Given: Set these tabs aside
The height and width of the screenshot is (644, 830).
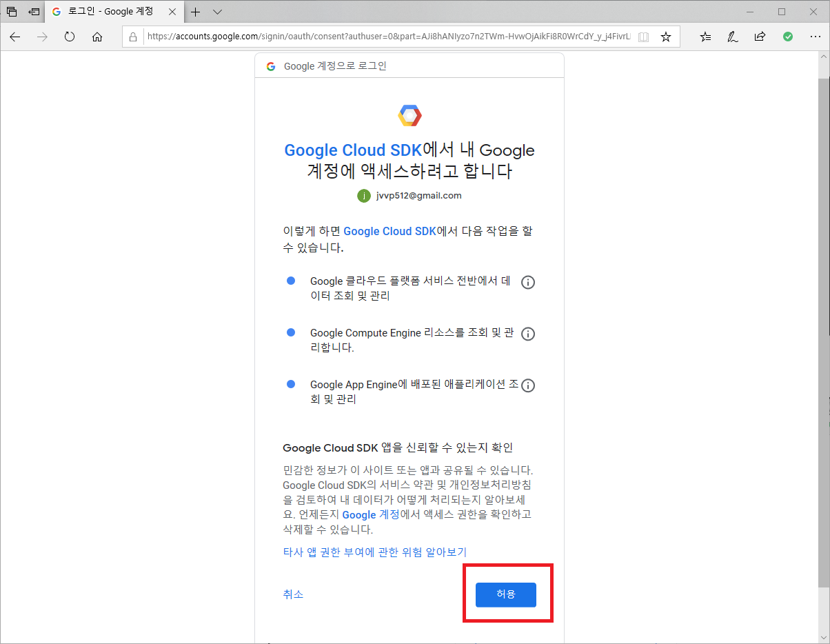Looking at the screenshot, I should click(34, 12).
